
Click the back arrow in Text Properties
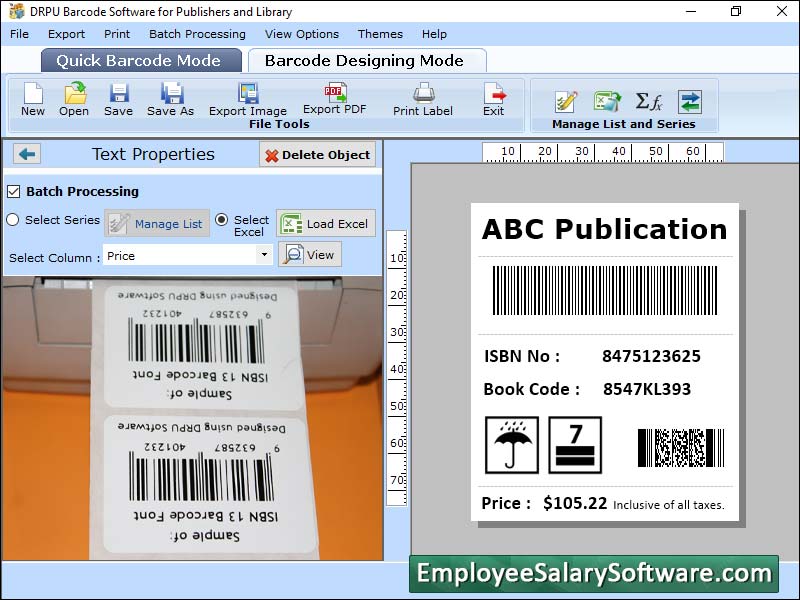click(25, 154)
